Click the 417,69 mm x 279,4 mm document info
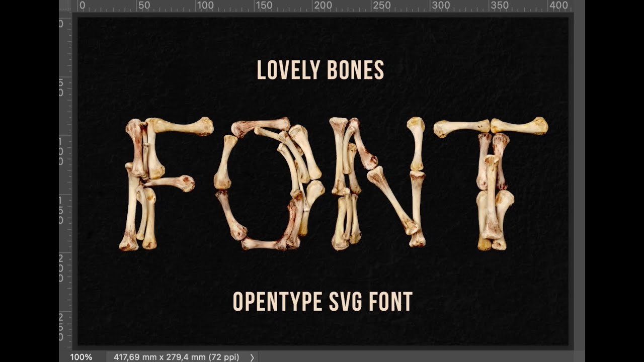Screen dimensions: 644x362 [176, 357]
